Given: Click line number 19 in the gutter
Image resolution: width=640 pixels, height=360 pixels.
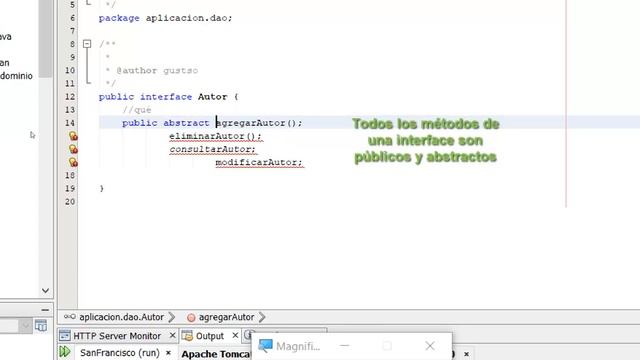Looking at the screenshot, I should tap(70, 188).
